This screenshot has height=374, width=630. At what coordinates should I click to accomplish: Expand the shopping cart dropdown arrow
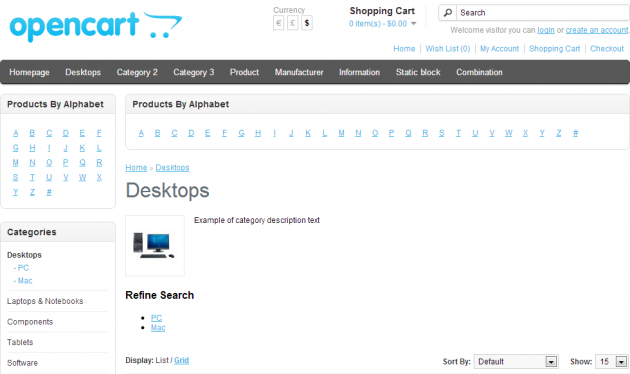[413, 23]
